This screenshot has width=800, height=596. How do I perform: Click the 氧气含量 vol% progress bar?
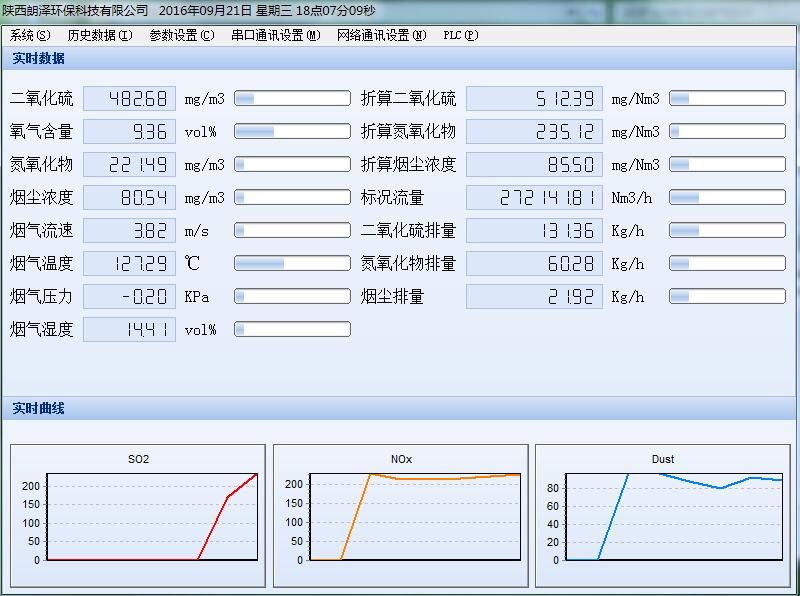[x=292, y=132]
